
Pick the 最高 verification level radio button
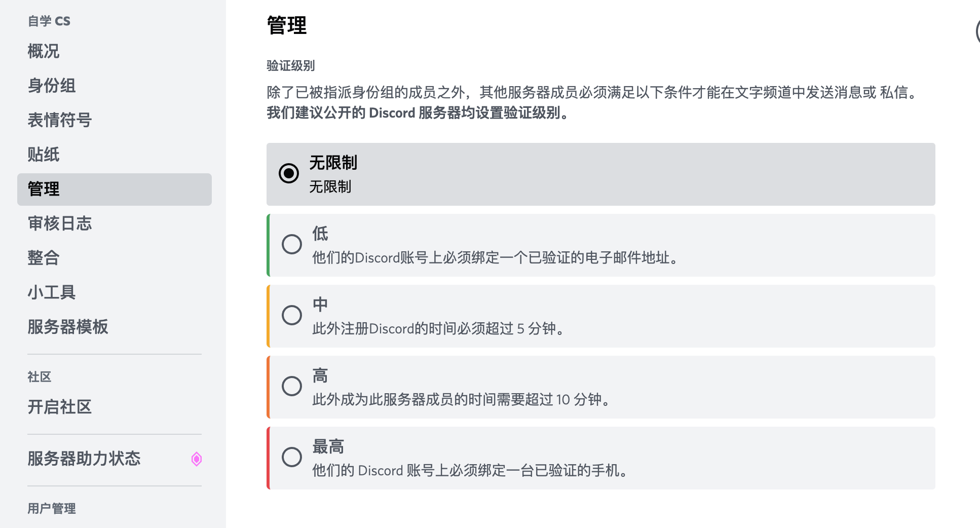(292, 457)
